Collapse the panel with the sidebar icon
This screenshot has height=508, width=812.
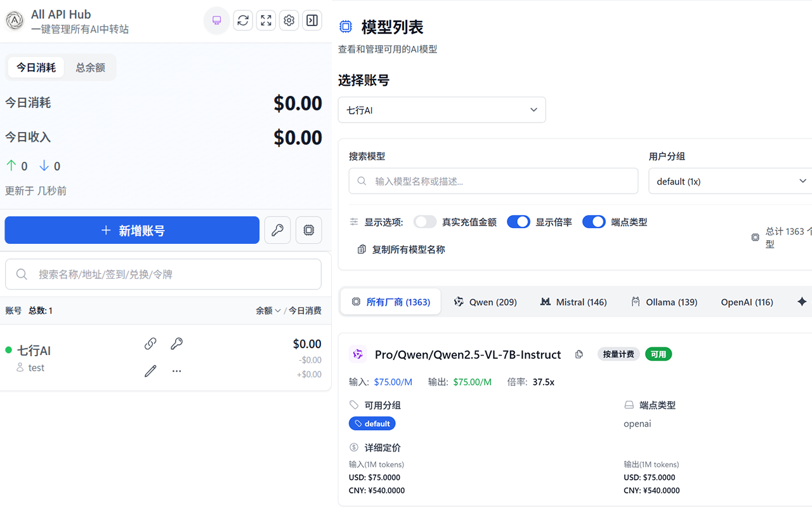pyautogui.click(x=311, y=20)
